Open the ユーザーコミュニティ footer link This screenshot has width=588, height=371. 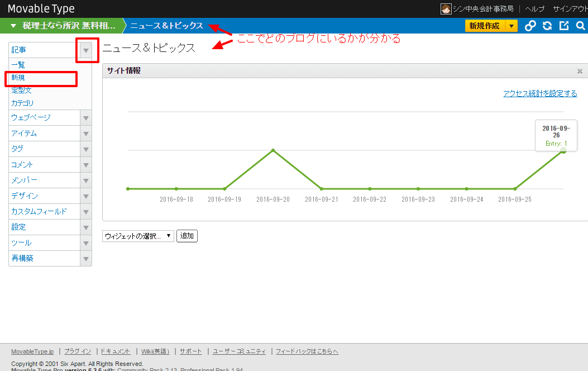click(239, 351)
